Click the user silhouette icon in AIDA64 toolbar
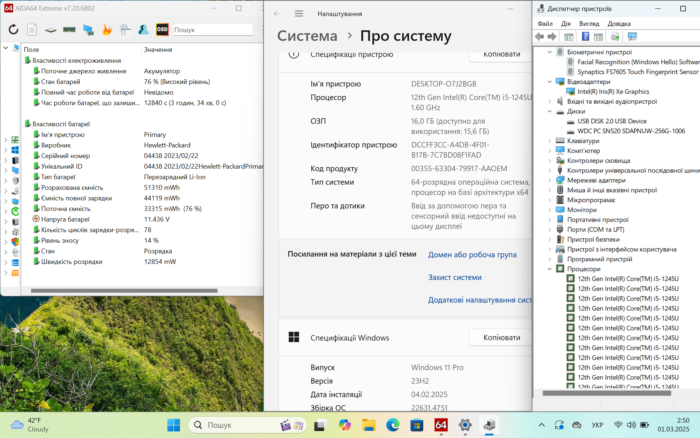Screen dimensions: 700x438 click(x=143, y=29)
